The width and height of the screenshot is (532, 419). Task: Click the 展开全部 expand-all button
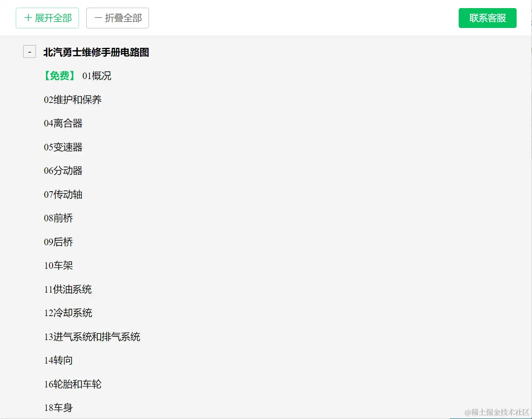47,18
